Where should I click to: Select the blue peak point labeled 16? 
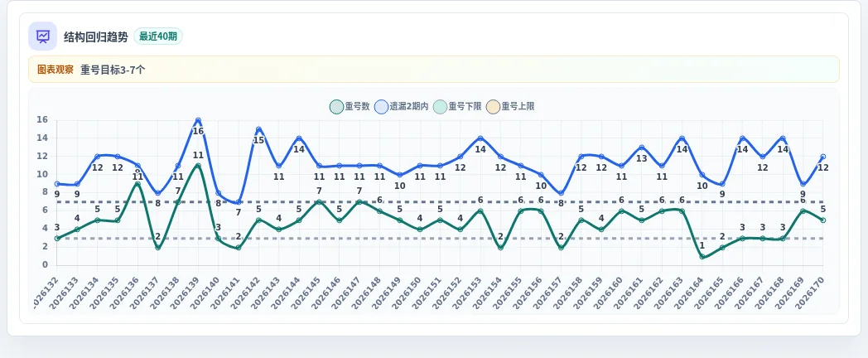click(x=198, y=120)
